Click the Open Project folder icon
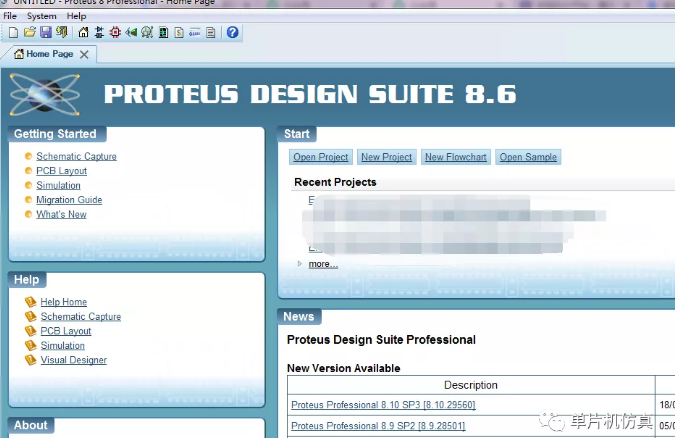Screen dimensions: 679x438 click(x=29, y=33)
